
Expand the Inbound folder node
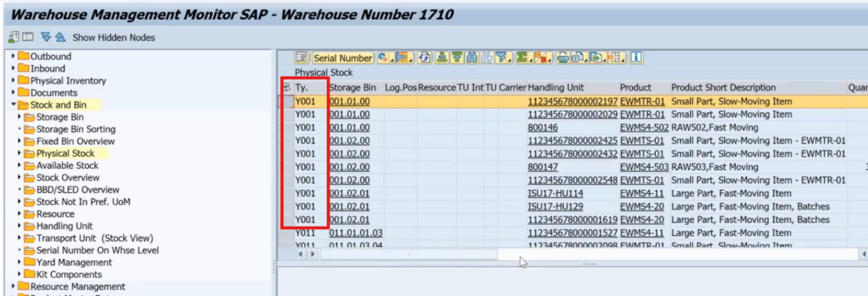coord(13,68)
